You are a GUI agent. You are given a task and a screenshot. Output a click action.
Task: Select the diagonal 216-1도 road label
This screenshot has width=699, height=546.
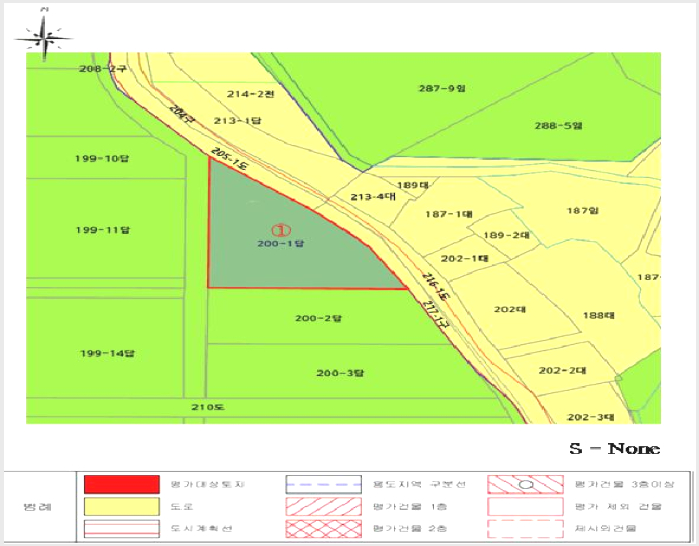coord(434,287)
